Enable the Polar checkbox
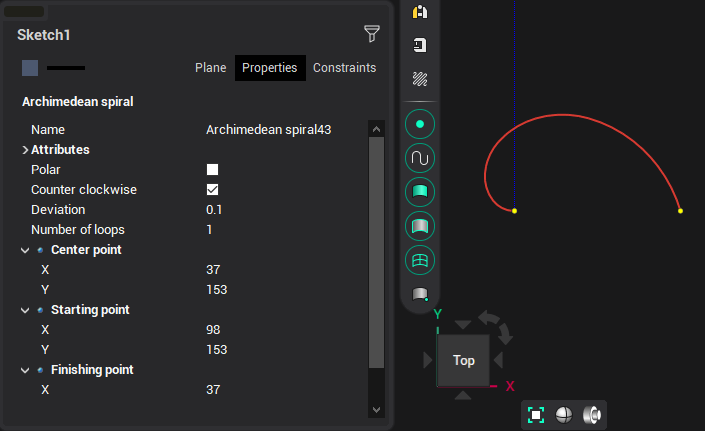Viewport: 705px width, 431px height. point(212,170)
